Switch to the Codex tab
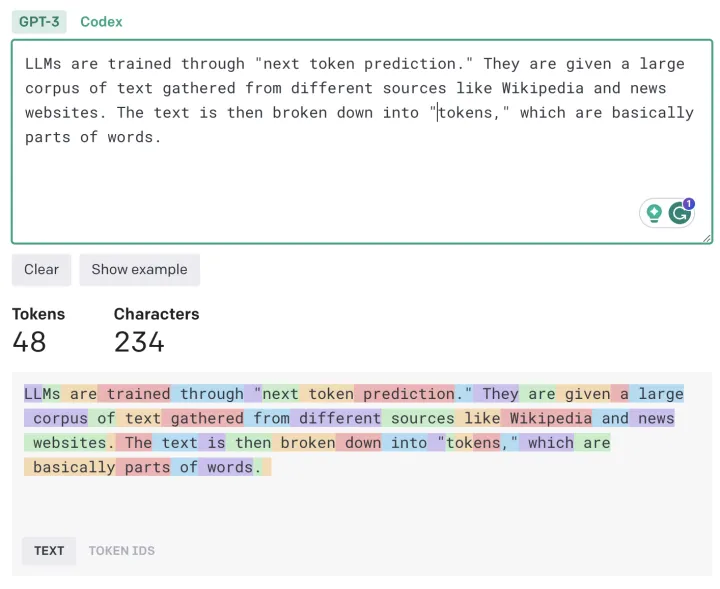The width and height of the screenshot is (720, 589). click(101, 21)
